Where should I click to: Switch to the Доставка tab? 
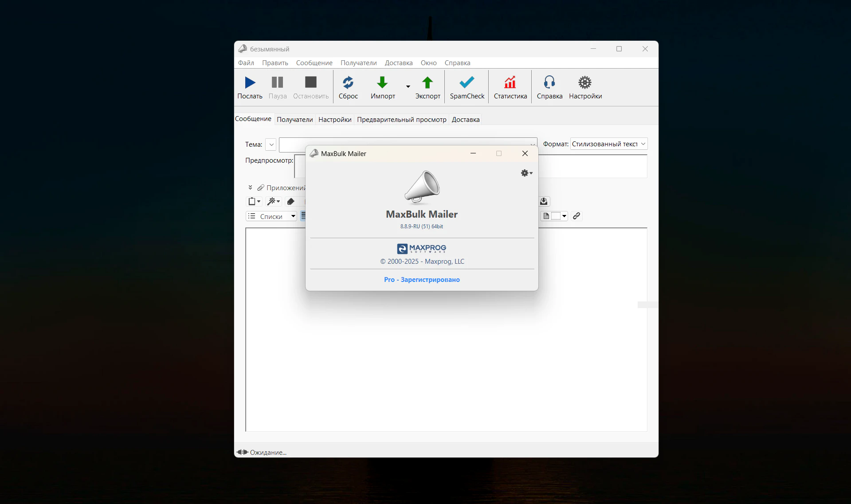pyautogui.click(x=466, y=120)
